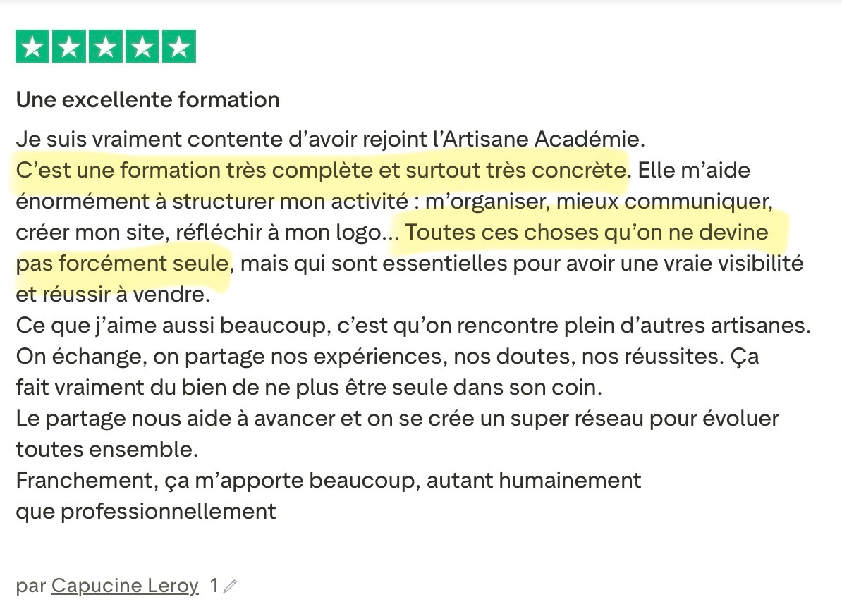This screenshot has width=842, height=616.
Task: Click the final words que professionnellement
Action: 146,510
